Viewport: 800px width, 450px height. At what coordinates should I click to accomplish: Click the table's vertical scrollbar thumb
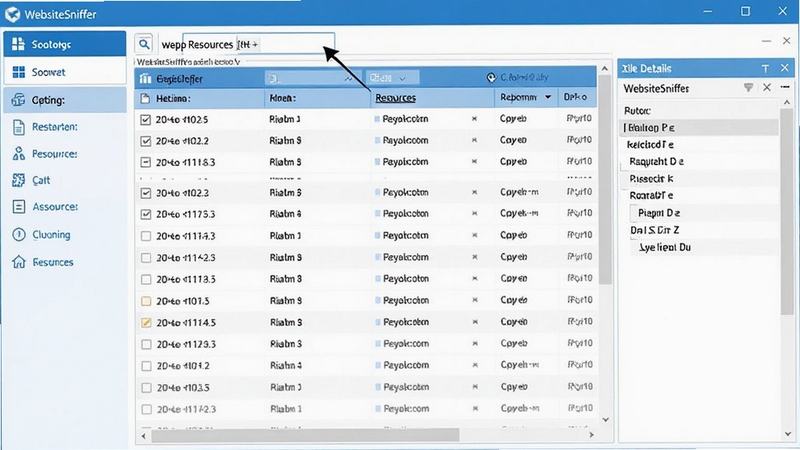point(605,180)
